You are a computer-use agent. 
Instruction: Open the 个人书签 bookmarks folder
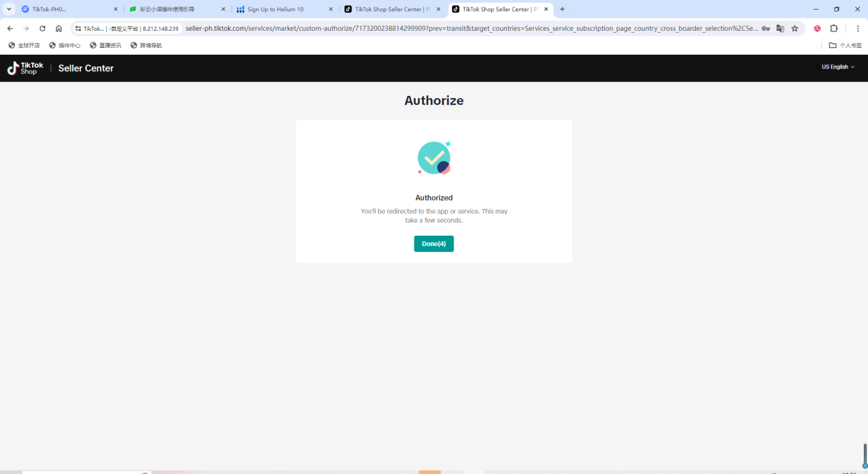845,45
